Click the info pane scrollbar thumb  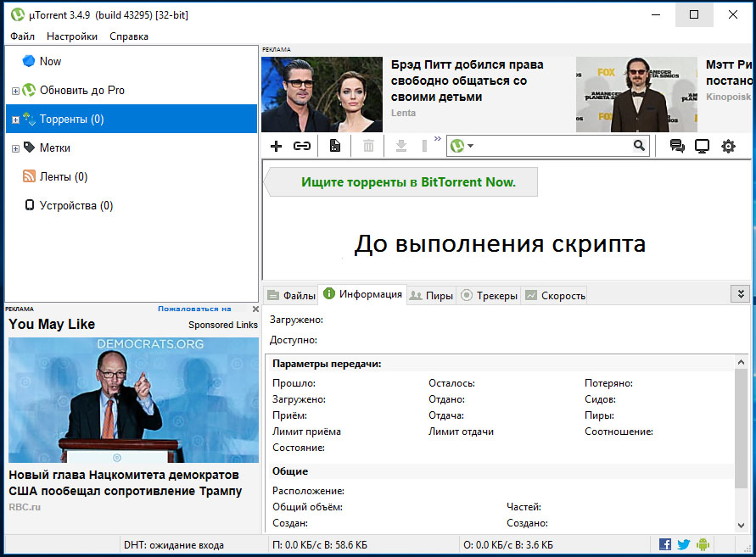(x=741, y=428)
